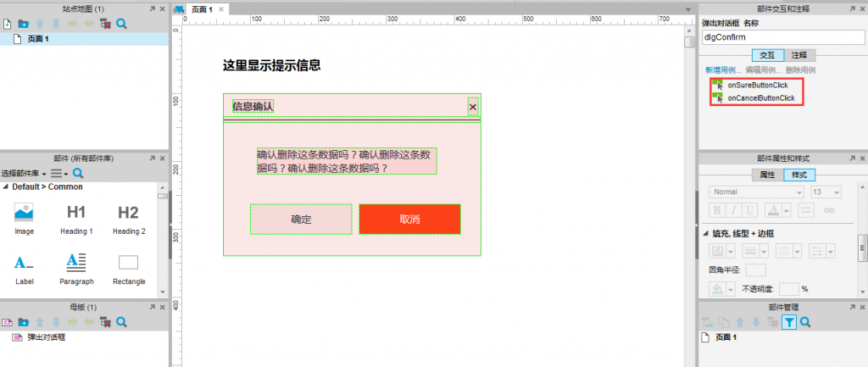868x367 pixels.
Task: Collapse the Default > Common library group
Action: coord(6,187)
